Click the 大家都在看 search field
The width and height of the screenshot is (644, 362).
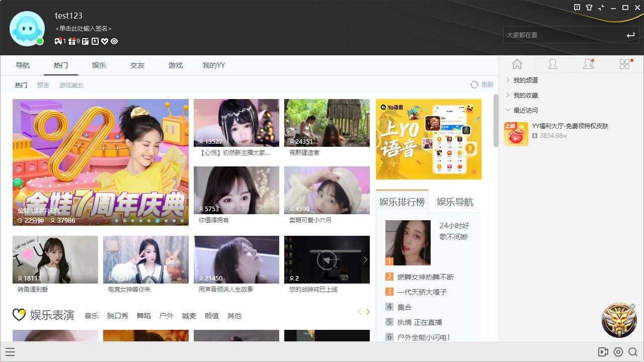[553, 34]
